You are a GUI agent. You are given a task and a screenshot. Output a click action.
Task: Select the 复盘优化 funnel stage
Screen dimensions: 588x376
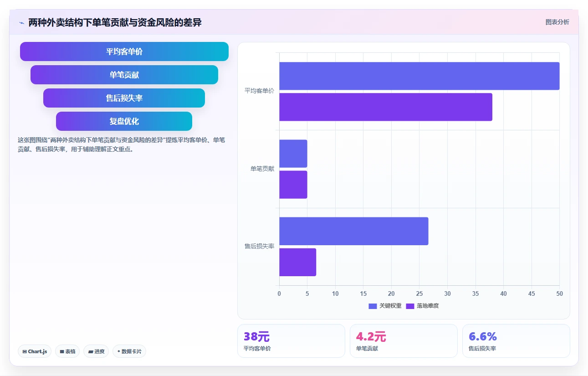click(124, 121)
